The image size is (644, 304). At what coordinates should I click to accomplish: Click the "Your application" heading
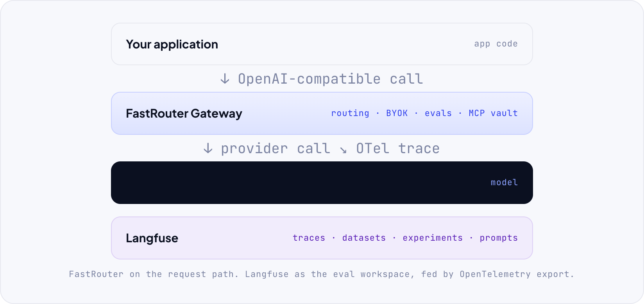tap(172, 45)
